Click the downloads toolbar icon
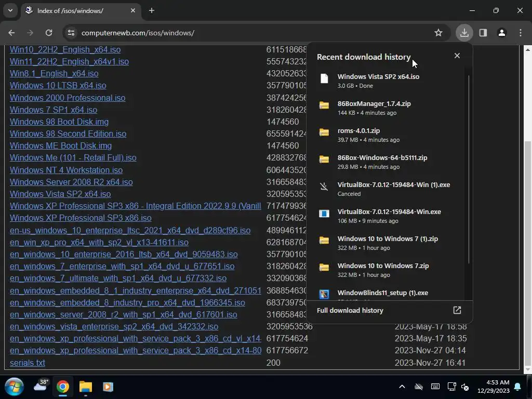This screenshot has width=532, height=399. (464, 33)
